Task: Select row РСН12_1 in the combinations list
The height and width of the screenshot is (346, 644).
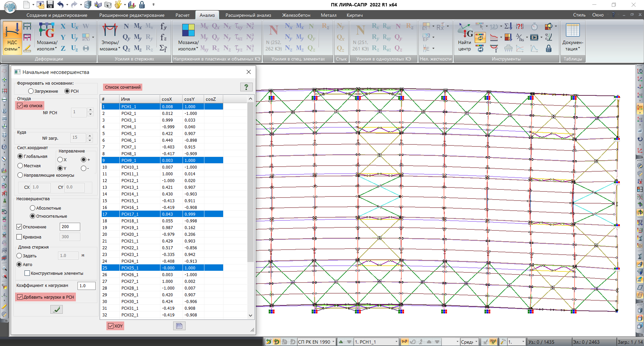Action: tap(130, 180)
